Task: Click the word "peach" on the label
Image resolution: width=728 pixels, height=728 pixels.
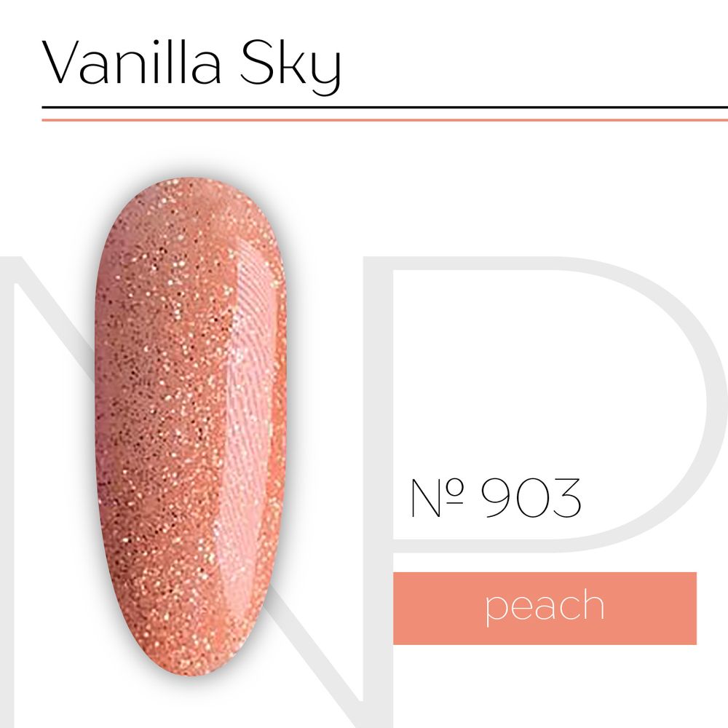Action: pos(545,607)
